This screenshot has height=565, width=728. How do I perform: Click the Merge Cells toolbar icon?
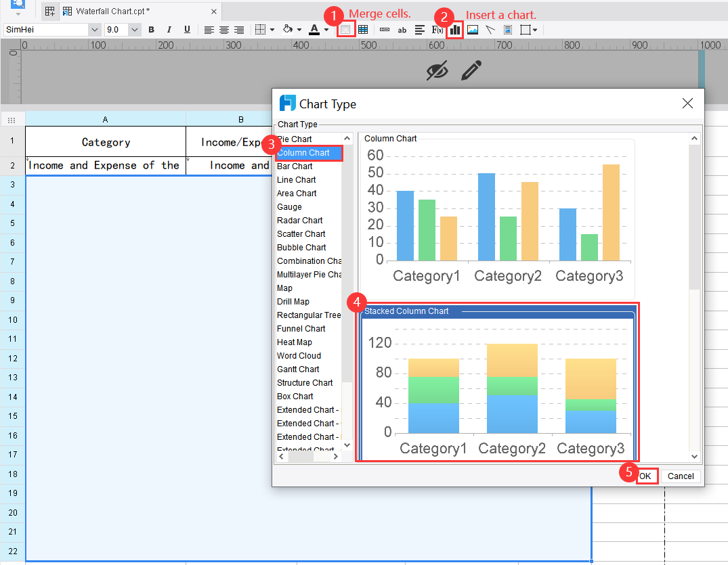(346, 29)
